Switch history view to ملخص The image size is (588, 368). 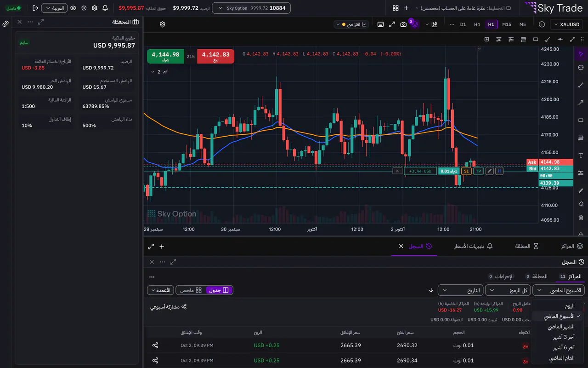(191, 290)
